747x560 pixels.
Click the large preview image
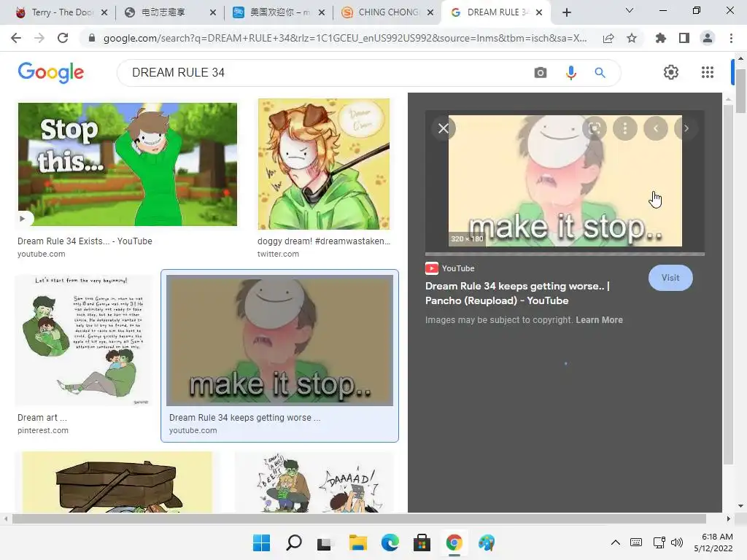[565, 181]
